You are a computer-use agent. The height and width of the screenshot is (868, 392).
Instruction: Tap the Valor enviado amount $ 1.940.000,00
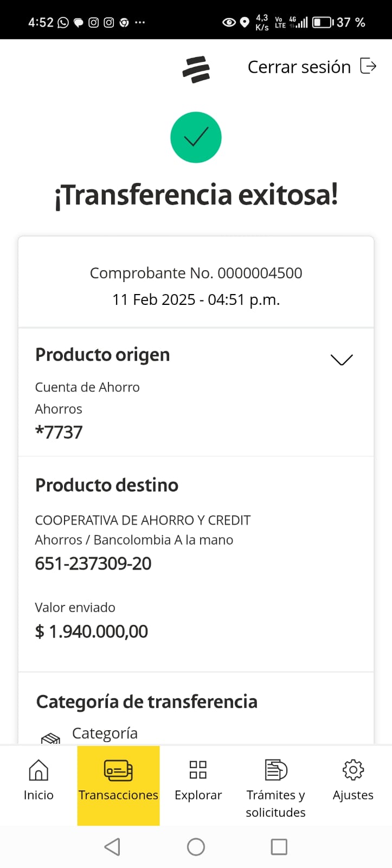click(x=92, y=631)
